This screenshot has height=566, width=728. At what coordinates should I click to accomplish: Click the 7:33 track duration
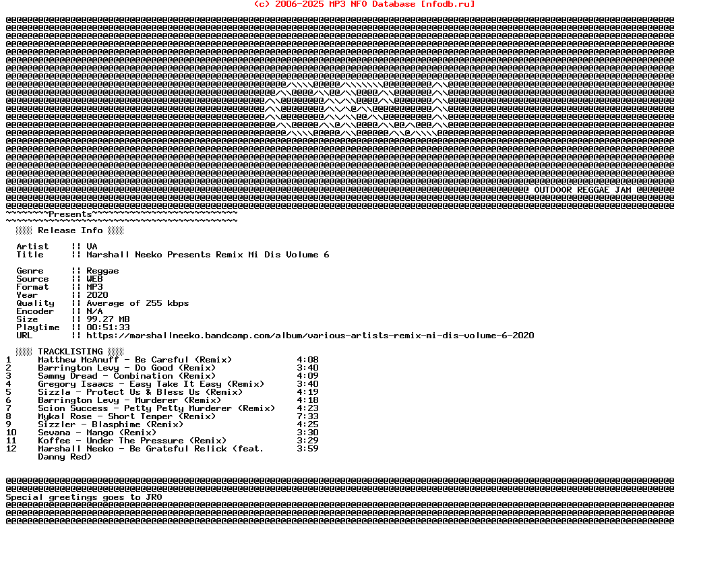308,416
